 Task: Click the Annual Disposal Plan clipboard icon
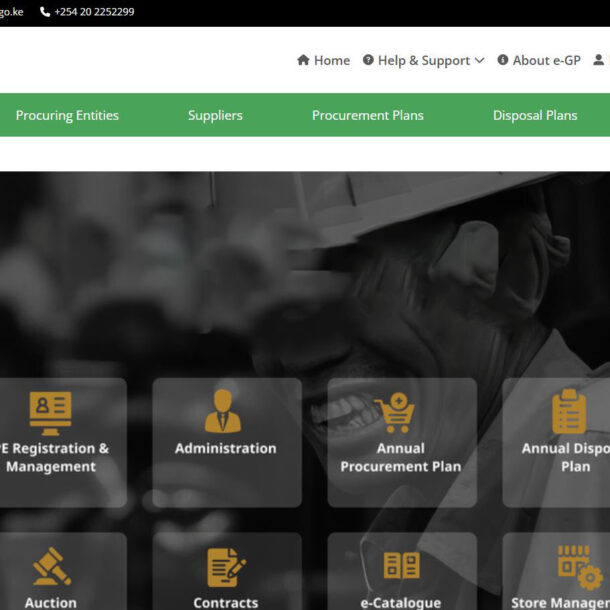pos(569,412)
